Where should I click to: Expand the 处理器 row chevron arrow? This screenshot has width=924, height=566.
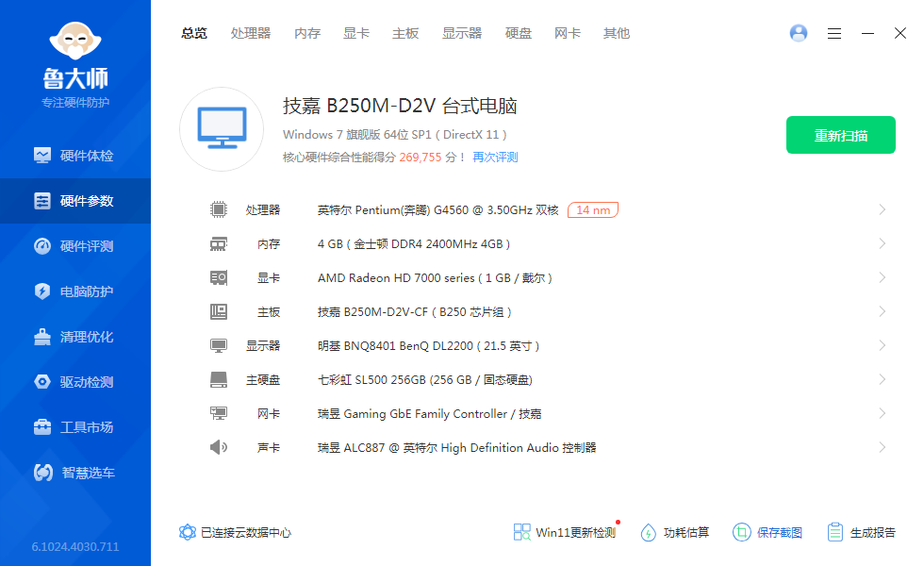(882, 209)
